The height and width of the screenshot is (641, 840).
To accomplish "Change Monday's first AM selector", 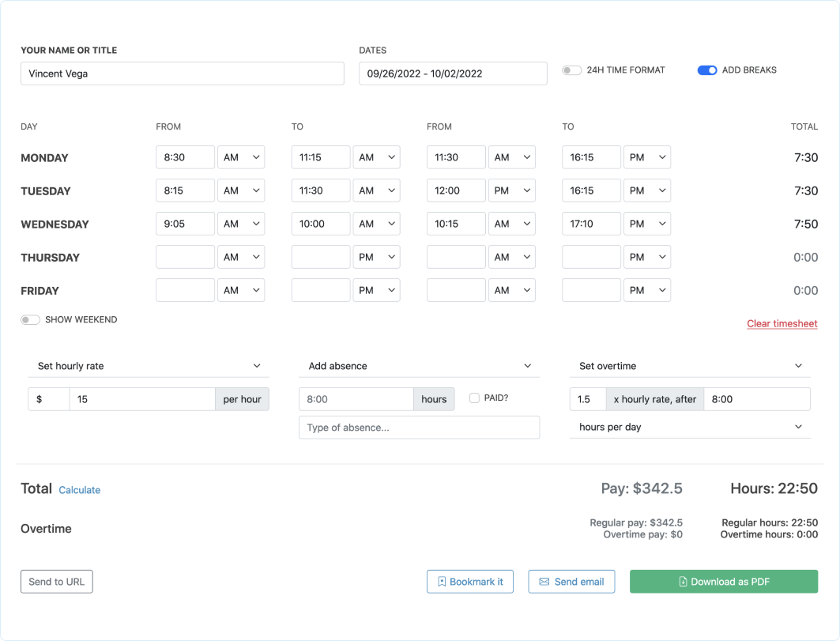I will (241, 156).
